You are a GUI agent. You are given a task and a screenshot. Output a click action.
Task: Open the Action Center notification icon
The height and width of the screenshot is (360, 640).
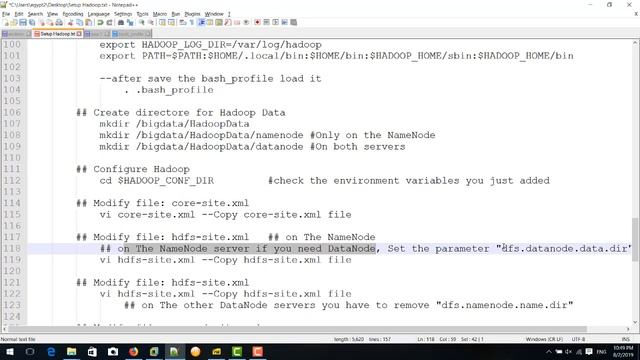click(x=589, y=352)
